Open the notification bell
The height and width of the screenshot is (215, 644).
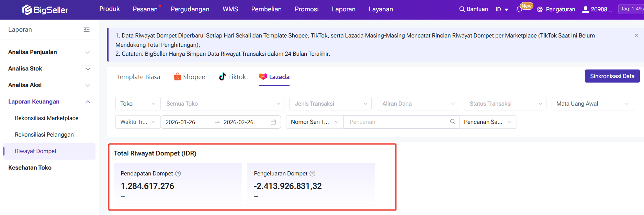519,10
